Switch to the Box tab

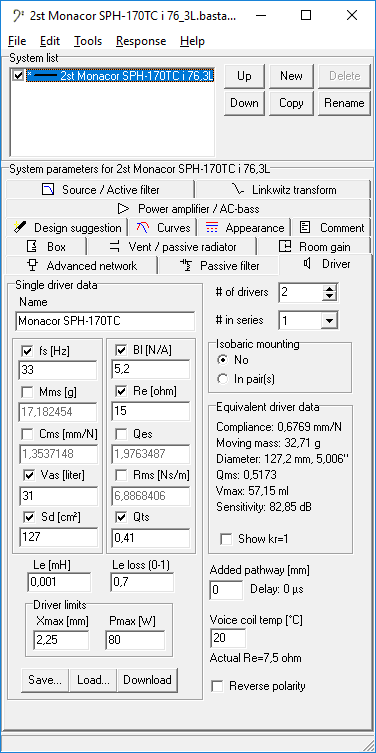click(x=47, y=247)
